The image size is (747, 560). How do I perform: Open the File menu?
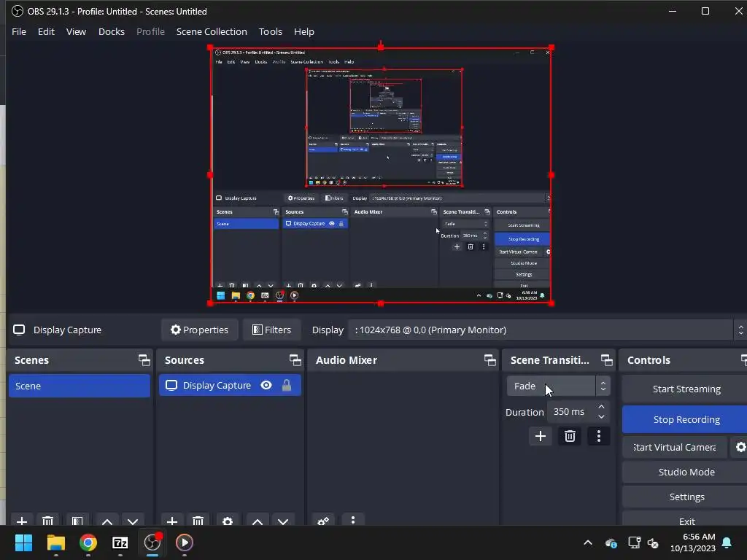coord(19,31)
